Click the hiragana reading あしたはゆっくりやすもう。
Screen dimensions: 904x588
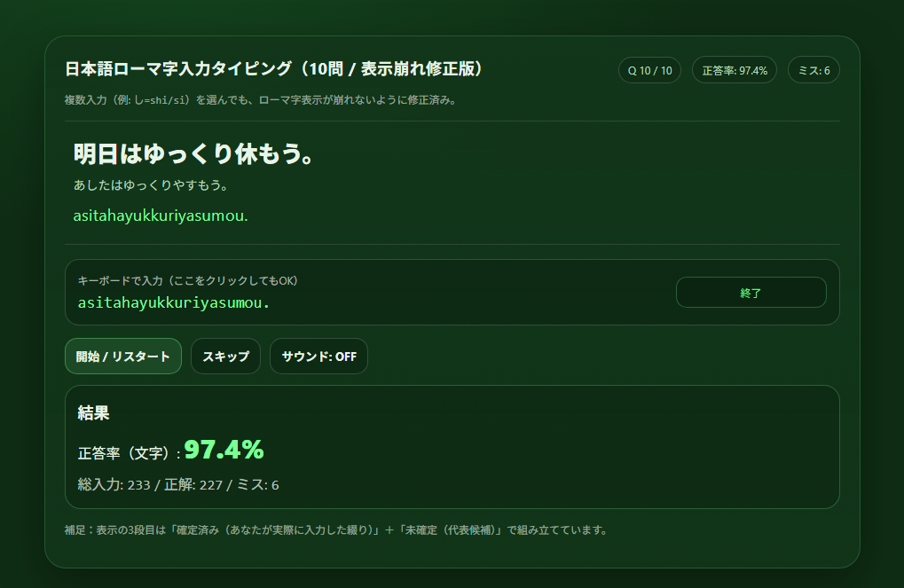[x=151, y=186]
